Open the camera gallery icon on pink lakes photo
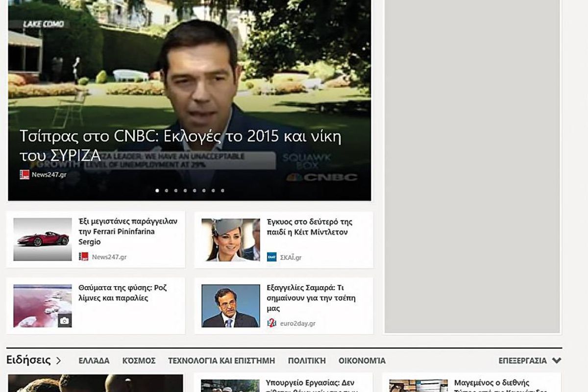Image resolution: width=588 pixels, height=392 pixels. (64, 321)
